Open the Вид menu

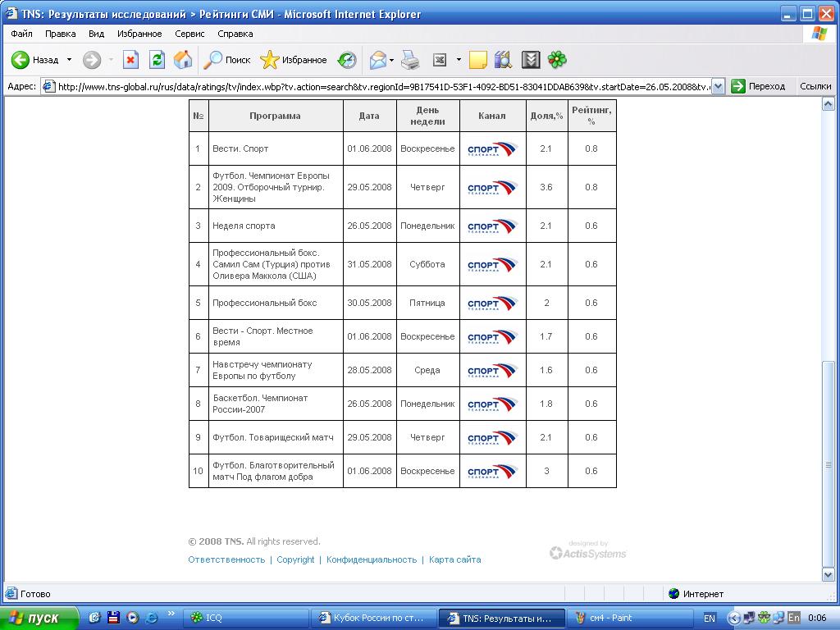pos(96,34)
